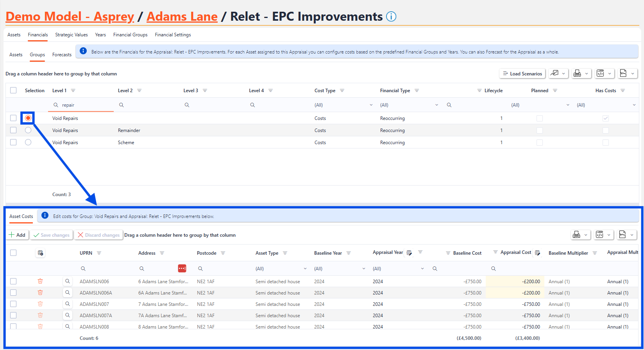Viewport: 644px width, 350px height.
Task: Tick the checkbox for the ADAMSLN007 row
Action: tap(13, 304)
